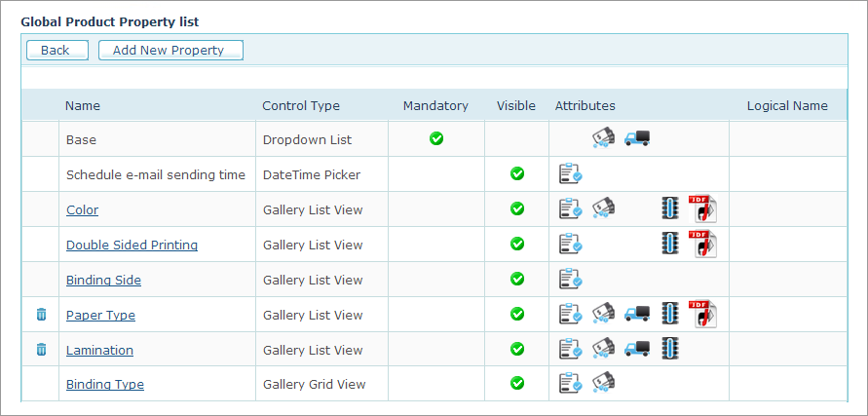This screenshot has width=868, height=416.
Task: Click the delete trash icon for Paper Type
Action: coord(41,315)
